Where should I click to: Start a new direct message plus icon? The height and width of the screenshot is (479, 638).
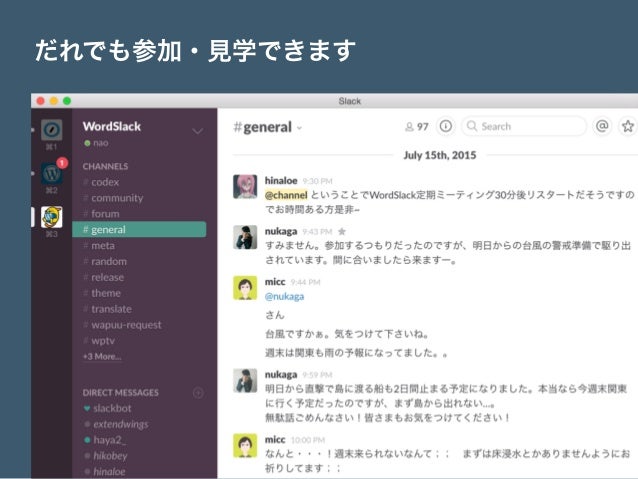click(x=198, y=393)
